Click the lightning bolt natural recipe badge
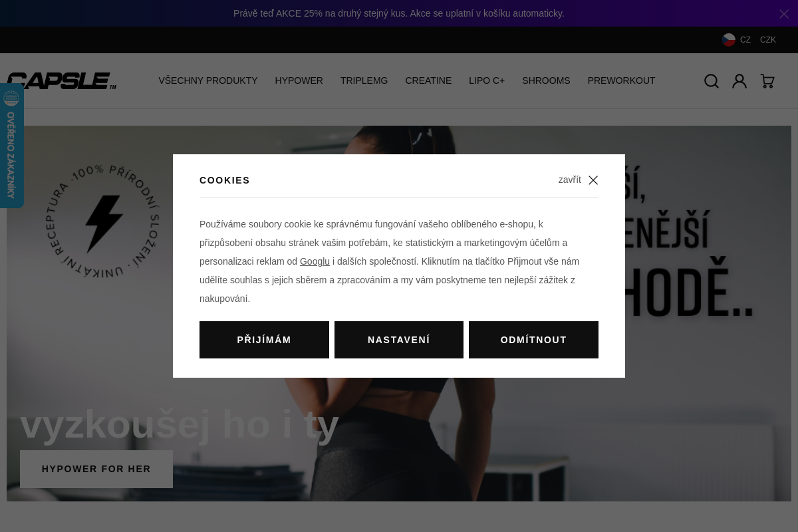This screenshot has height=532, width=798. tap(105, 221)
